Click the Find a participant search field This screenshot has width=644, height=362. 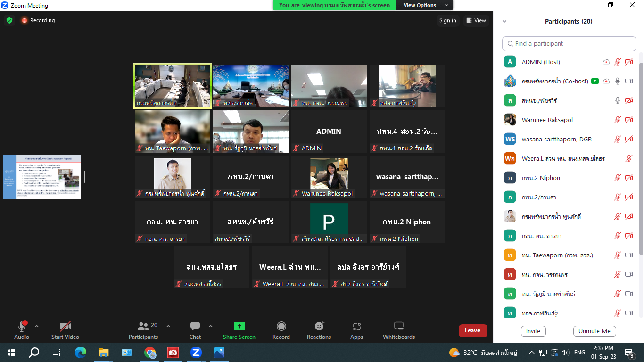point(569,43)
